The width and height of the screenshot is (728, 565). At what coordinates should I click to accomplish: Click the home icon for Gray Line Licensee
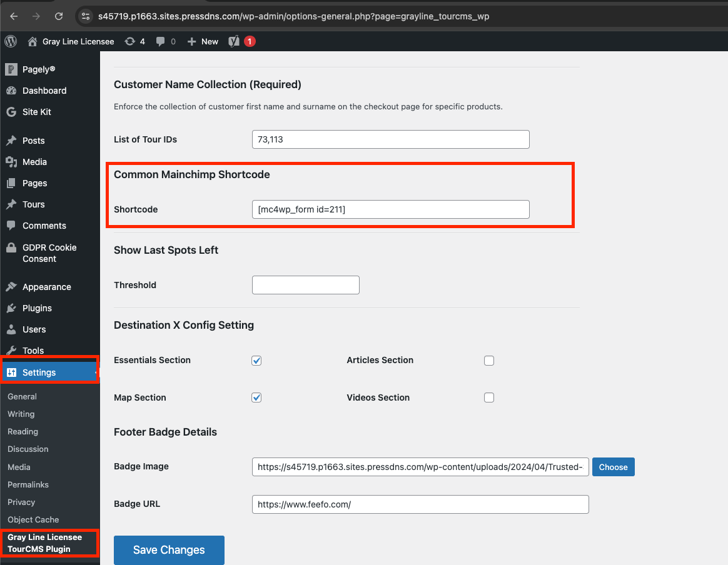tap(32, 41)
